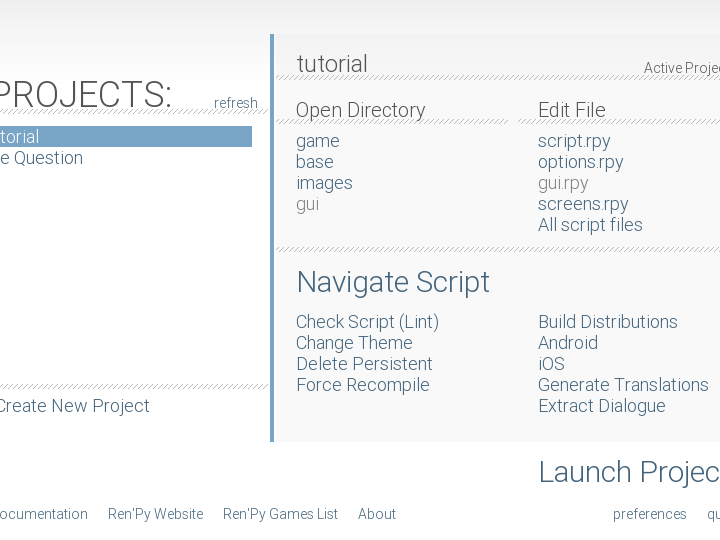Click Change Theme option
Viewport: 720px width, 540px height.
[x=354, y=343]
